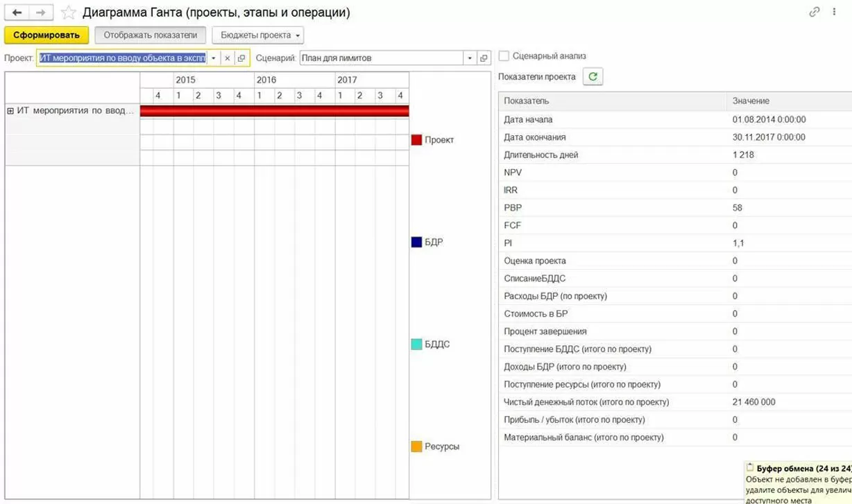Refresh project indicators with green arrow icon
The image size is (852, 504).
coord(593,77)
